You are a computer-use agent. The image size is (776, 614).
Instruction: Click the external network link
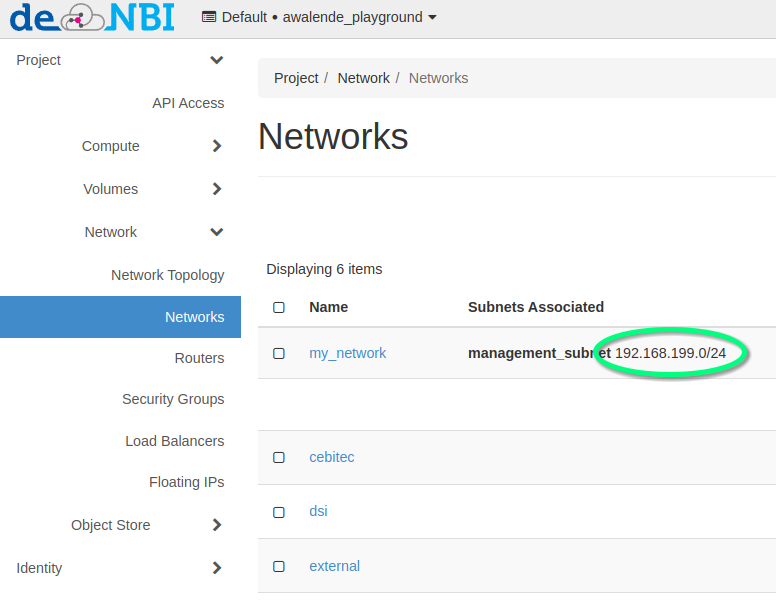tap(334, 566)
